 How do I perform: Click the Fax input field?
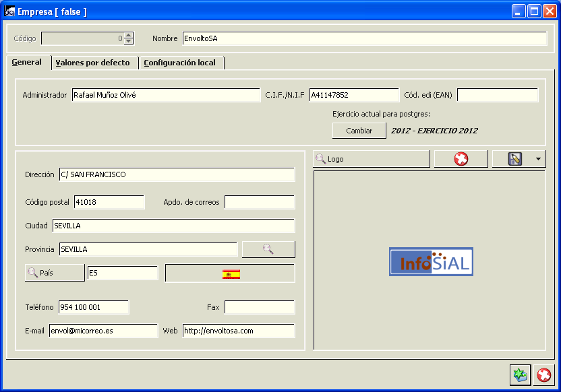(260, 307)
